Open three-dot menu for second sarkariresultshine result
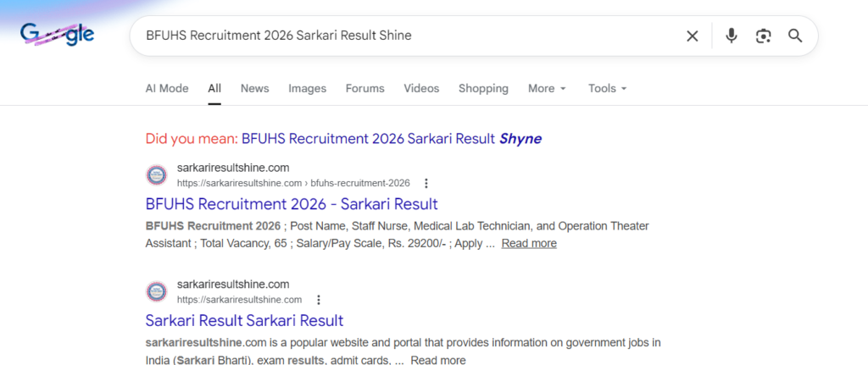 click(319, 300)
